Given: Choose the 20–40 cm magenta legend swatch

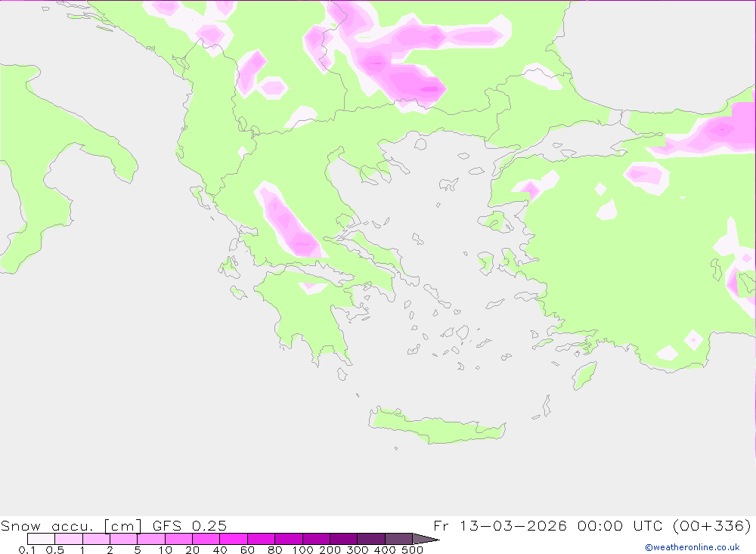Looking at the screenshot, I should 206,539.
